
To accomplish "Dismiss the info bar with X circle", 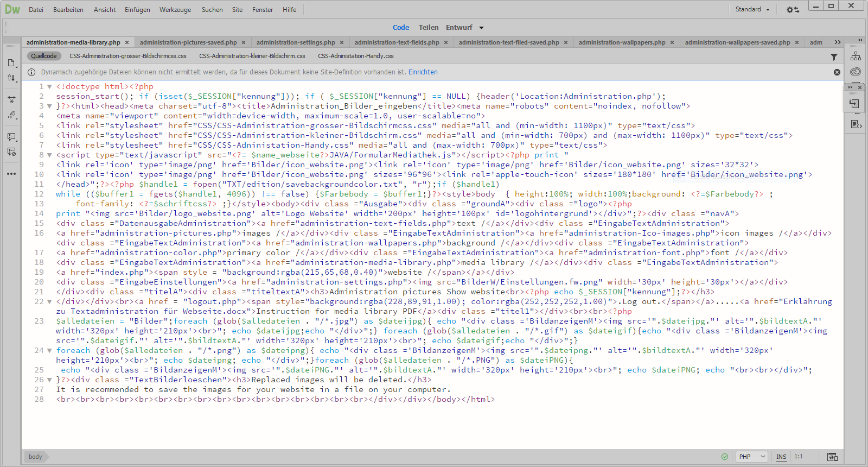I will click(x=837, y=72).
